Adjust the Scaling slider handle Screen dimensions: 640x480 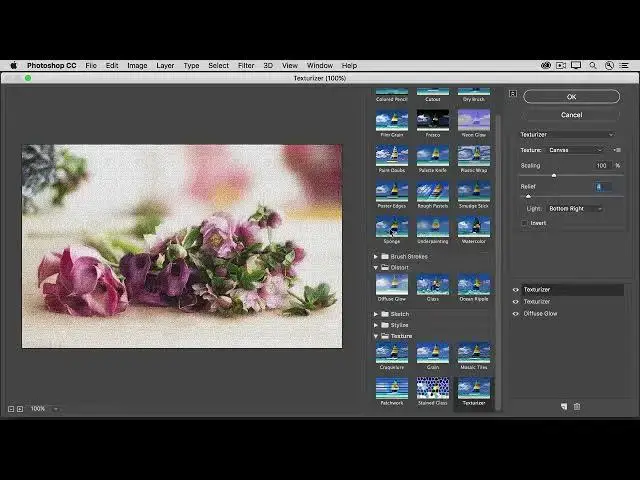[554, 176]
